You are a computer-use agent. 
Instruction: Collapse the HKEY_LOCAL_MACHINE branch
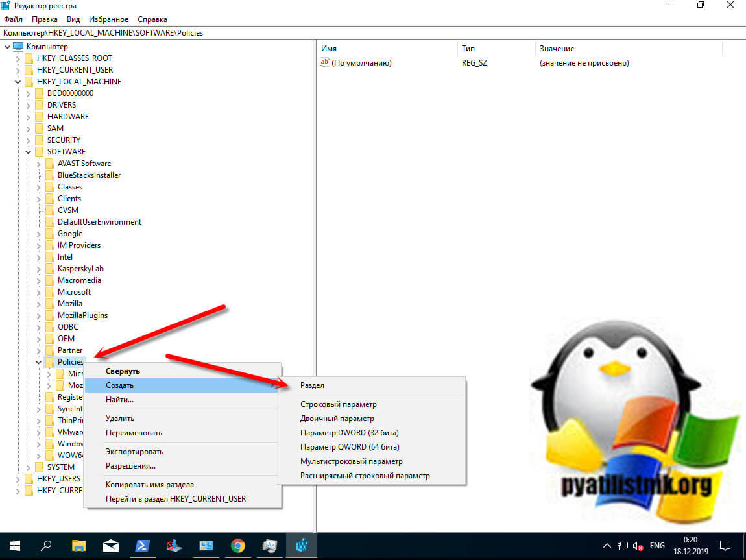18,82
